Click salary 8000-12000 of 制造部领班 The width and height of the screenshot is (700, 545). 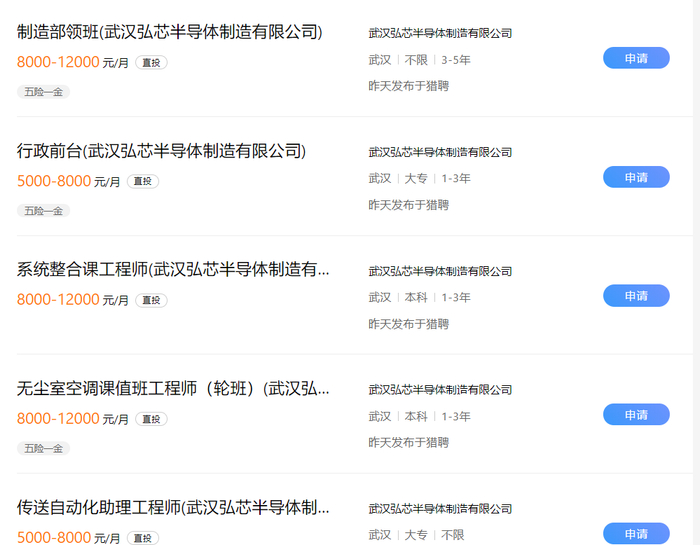(x=58, y=62)
